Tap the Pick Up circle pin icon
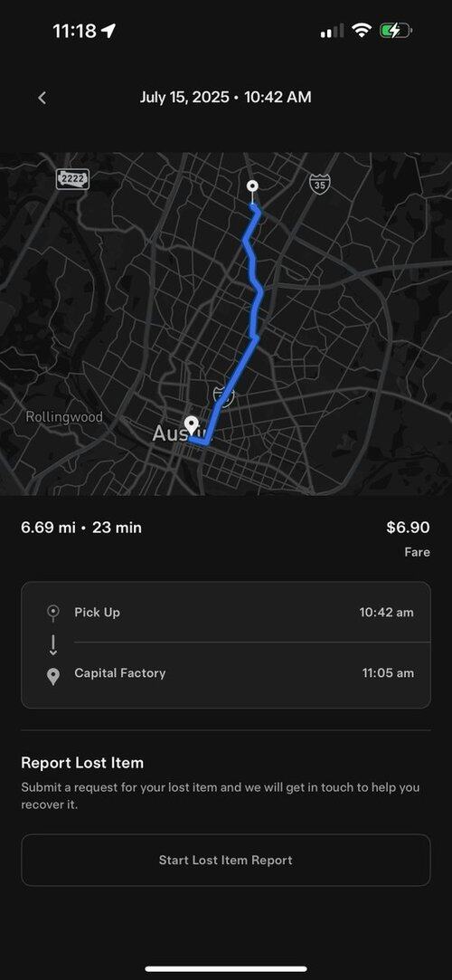 click(53, 613)
